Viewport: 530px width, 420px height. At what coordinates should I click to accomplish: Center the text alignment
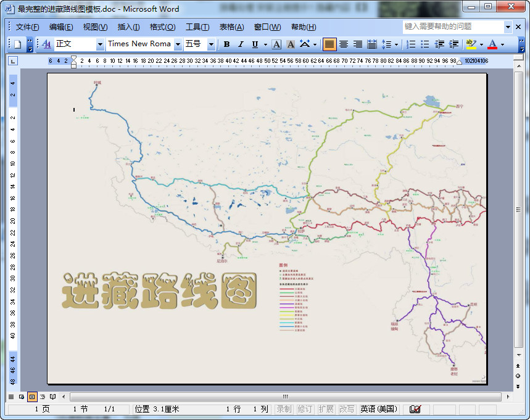point(344,44)
